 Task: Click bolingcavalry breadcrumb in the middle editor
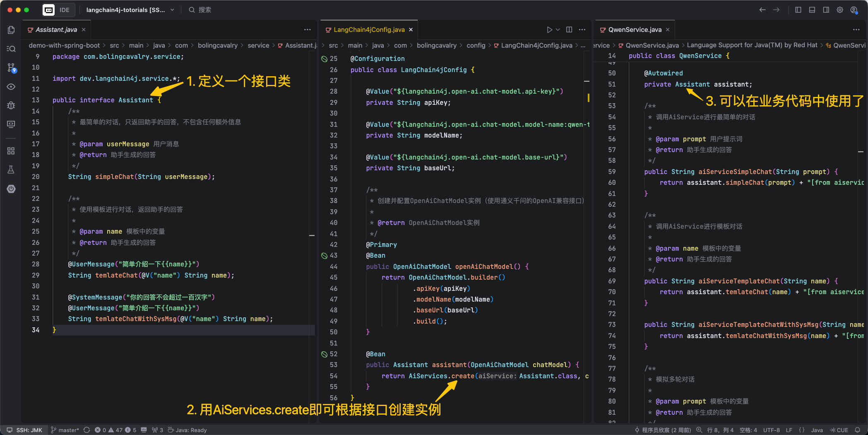click(437, 46)
